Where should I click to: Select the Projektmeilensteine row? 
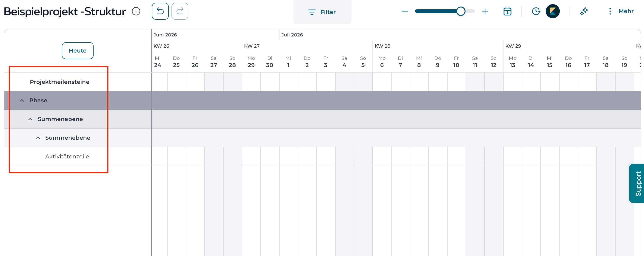tap(77, 82)
